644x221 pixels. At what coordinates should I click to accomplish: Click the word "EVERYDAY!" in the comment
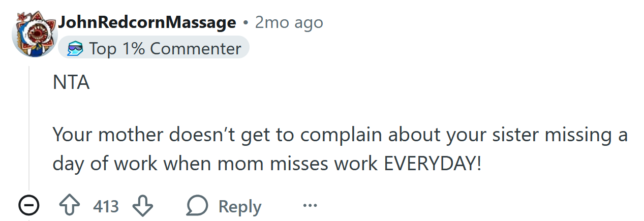pyautogui.click(x=432, y=165)
